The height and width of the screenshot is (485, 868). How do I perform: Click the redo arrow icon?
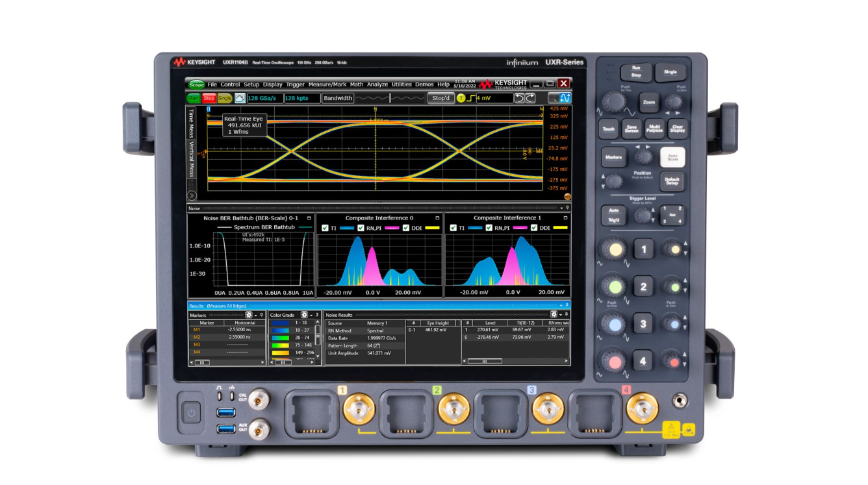click(530, 98)
